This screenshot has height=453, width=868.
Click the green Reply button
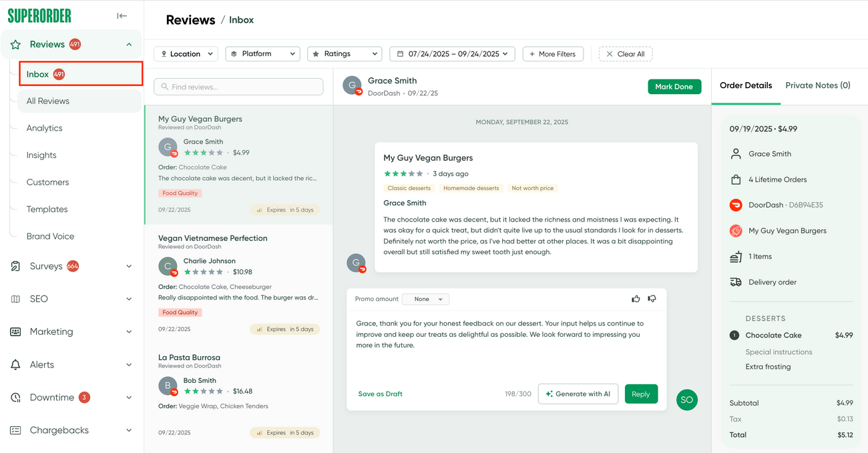pyautogui.click(x=641, y=394)
